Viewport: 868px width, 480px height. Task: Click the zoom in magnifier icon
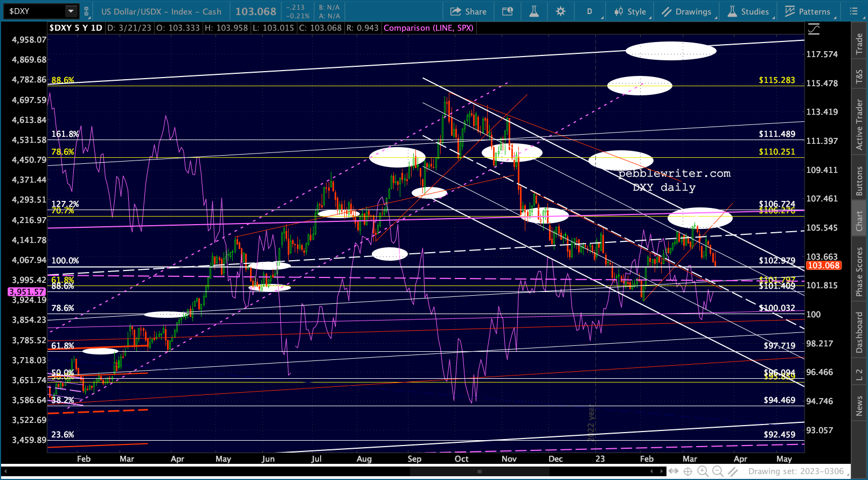pos(703,471)
